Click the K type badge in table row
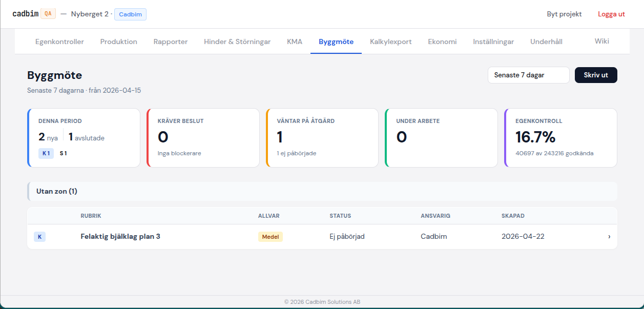Screen dimensions: 644x309 point(39,237)
